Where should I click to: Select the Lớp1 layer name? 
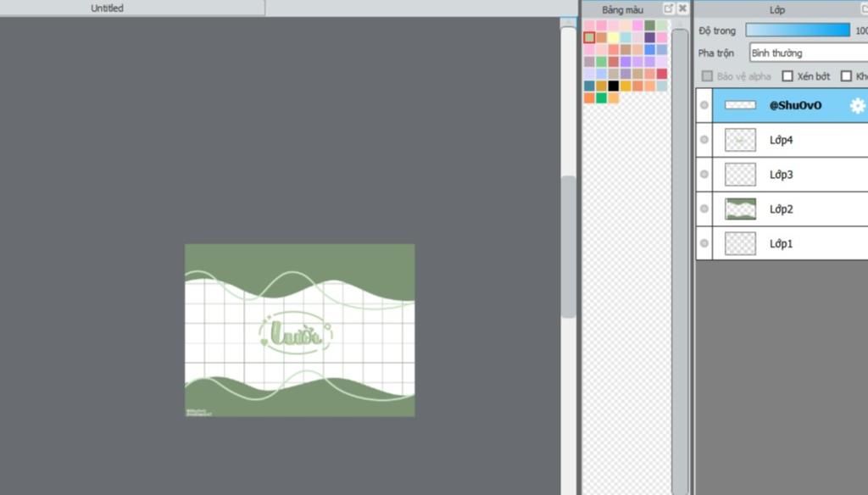781,243
